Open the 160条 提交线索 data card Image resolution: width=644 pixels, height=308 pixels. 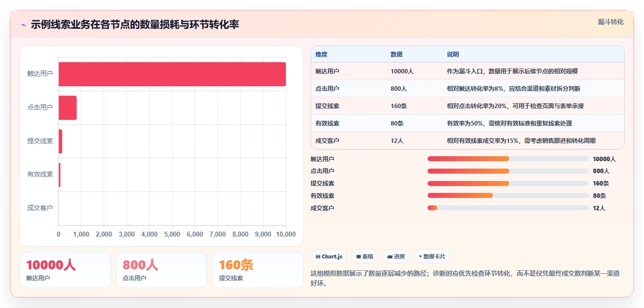pyautogui.click(x=258, y=270)
